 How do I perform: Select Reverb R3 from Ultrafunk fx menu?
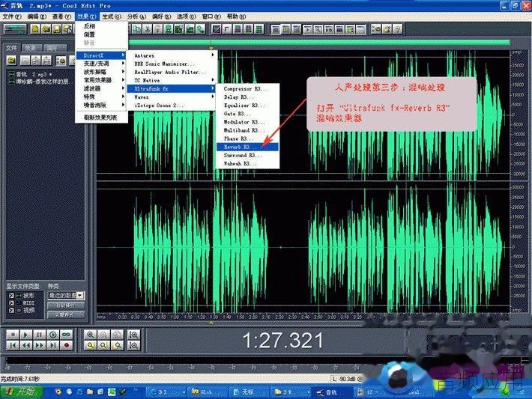click(x=247, y=147)
